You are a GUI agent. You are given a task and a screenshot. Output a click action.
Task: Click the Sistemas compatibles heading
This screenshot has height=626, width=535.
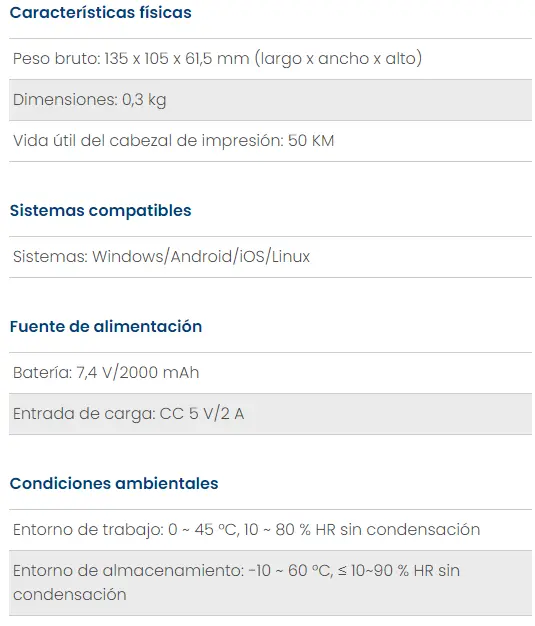(x=100, y=210)
